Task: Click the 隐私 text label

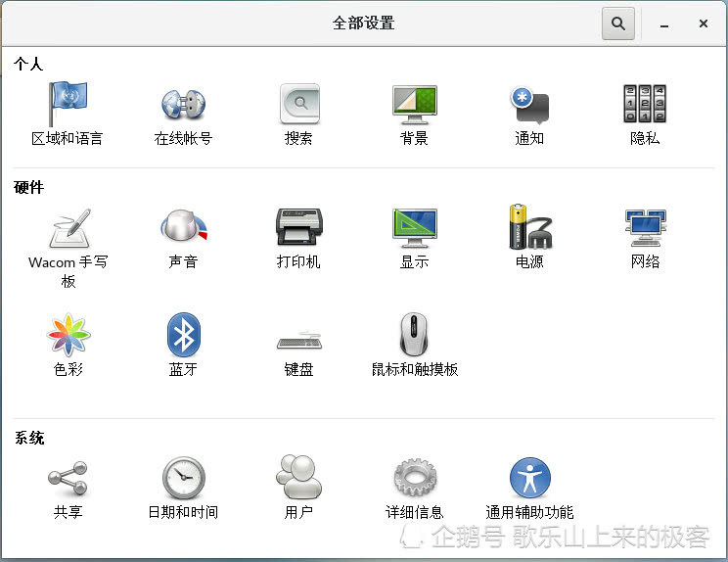Action: pos(645,138)
